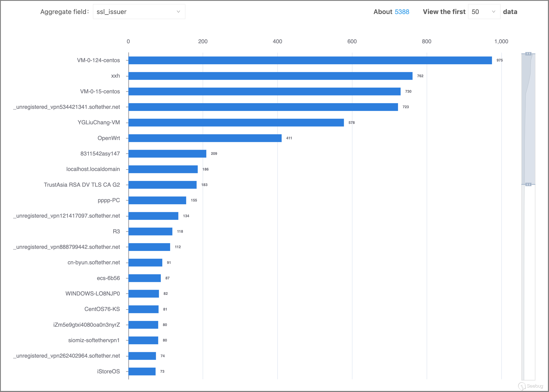
Task: Click the localhost.localdomain axis label
Action: [93, 169]
